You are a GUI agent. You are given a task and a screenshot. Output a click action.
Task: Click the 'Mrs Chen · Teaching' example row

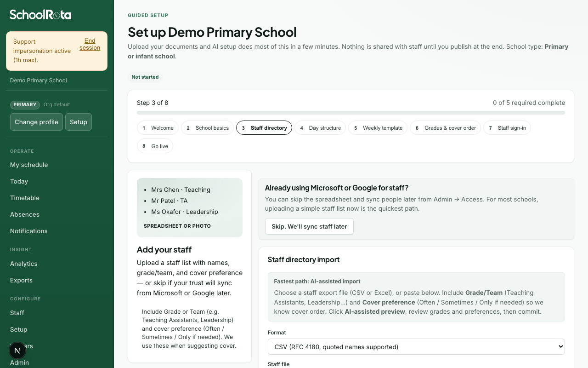tap(181, 190)
